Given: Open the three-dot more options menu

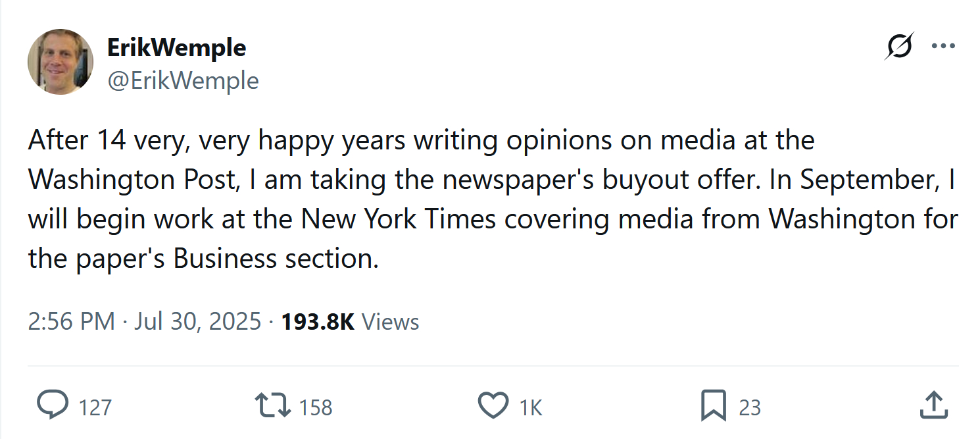Looking at the screenshot, I should 943,47.
